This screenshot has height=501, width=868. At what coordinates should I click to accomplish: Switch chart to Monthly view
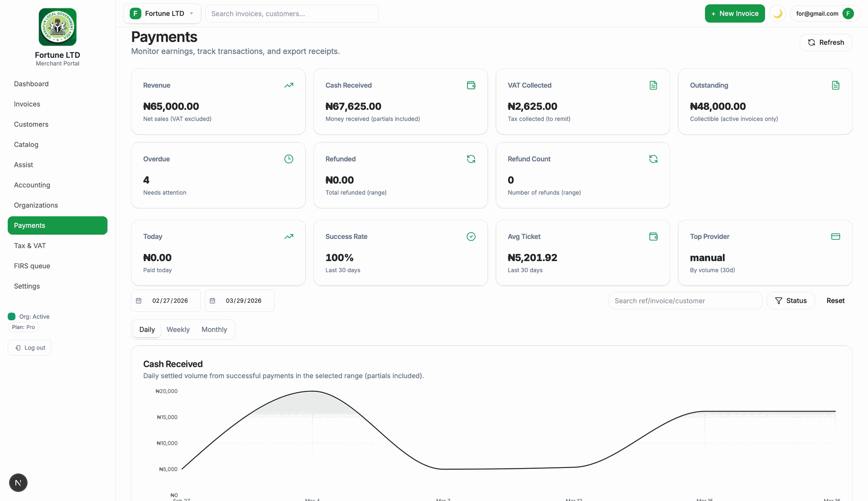(214, 330)
